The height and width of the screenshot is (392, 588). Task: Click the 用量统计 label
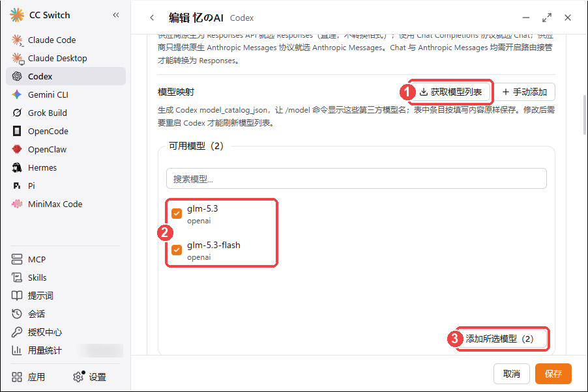44,351
